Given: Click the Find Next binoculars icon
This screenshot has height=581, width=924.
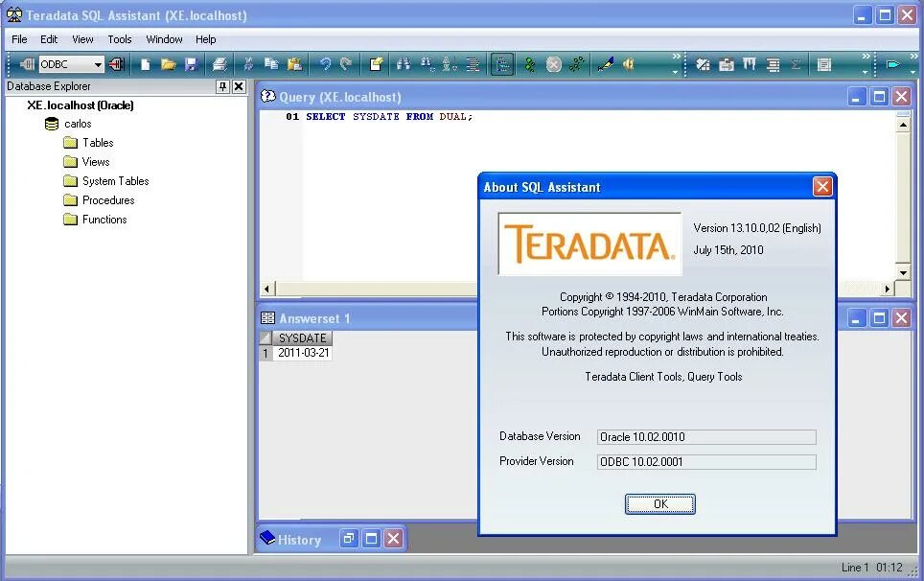Looking at the screenshot, I should click(x=427, y=64).
